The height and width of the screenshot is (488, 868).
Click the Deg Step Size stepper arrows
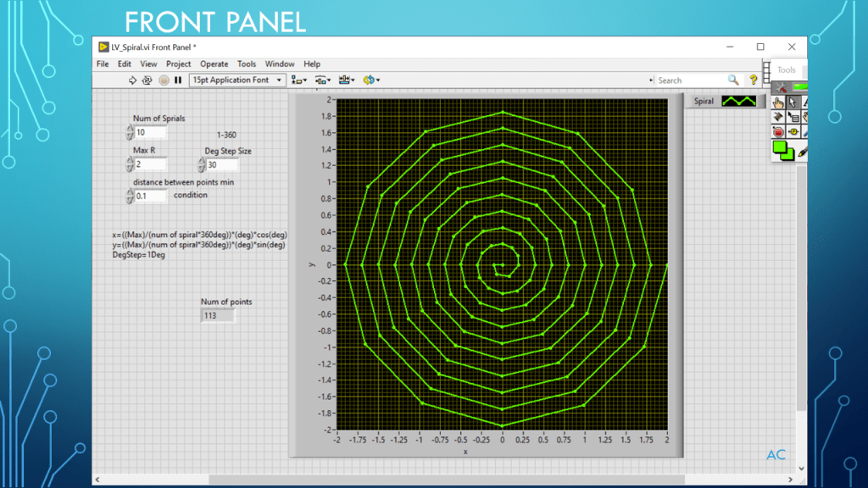tap(202, 165)
